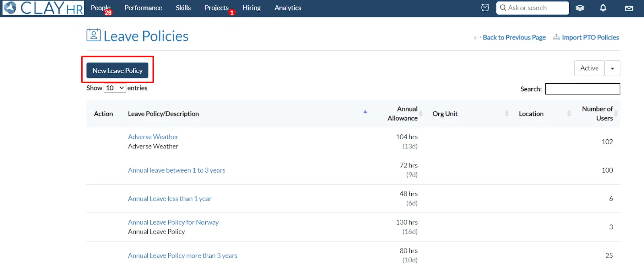Open Annual Leave Policy for Norway
Viewport: 644px width, 268px height.
point(173,222)
